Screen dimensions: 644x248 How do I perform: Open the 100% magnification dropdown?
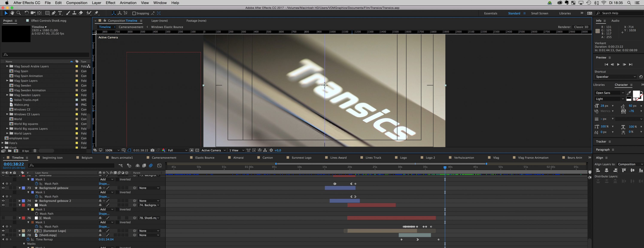tap(112, 150)
